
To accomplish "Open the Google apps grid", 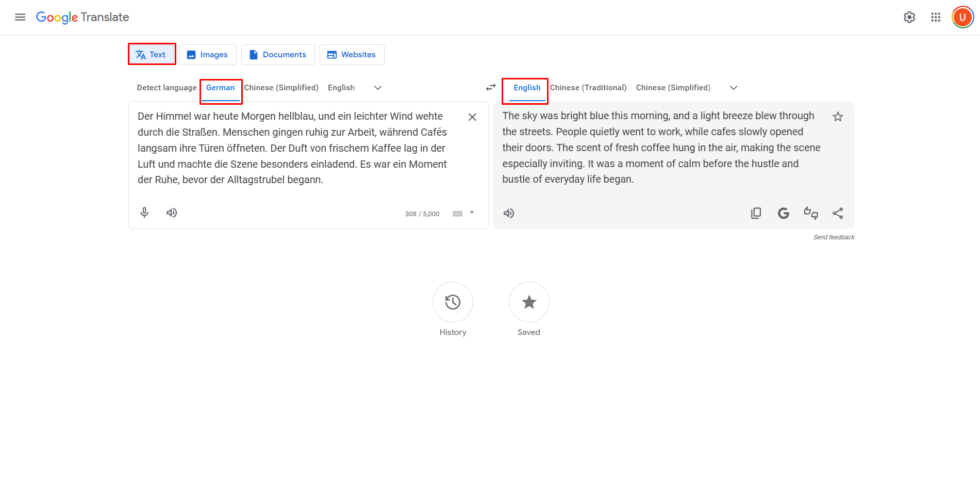I will [x=936, y=17].
